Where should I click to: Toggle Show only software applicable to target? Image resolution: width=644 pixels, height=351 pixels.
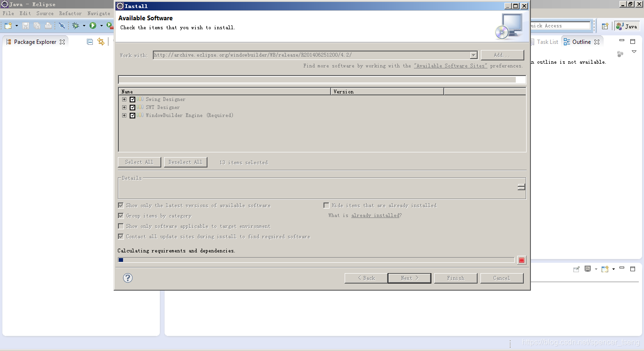(121, 226)
